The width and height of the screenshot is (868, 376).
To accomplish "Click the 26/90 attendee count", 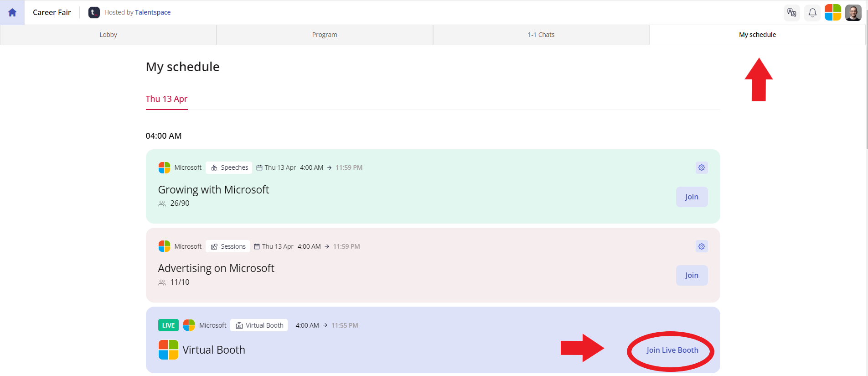I will 180,204.
